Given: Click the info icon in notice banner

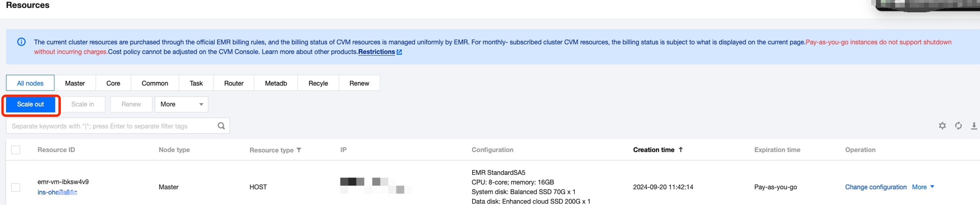Looking at the screenshot, I should click(21, 42).
